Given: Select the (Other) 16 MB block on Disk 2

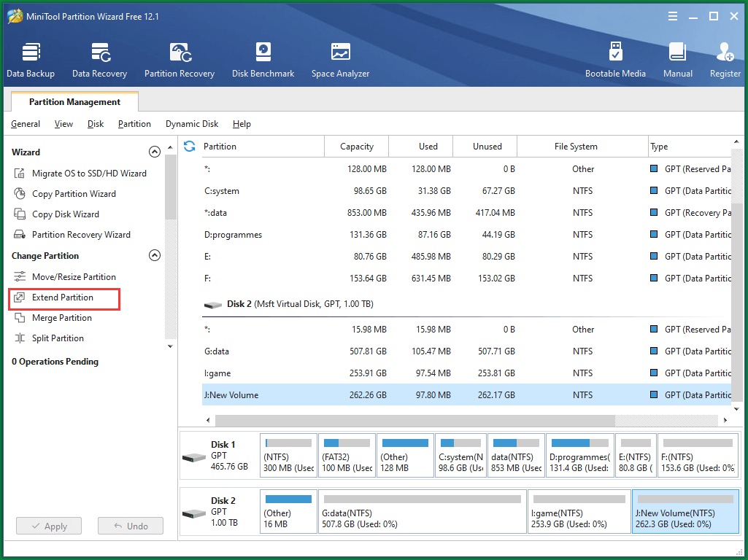Looking at the screenshot, I should [288, 511].
